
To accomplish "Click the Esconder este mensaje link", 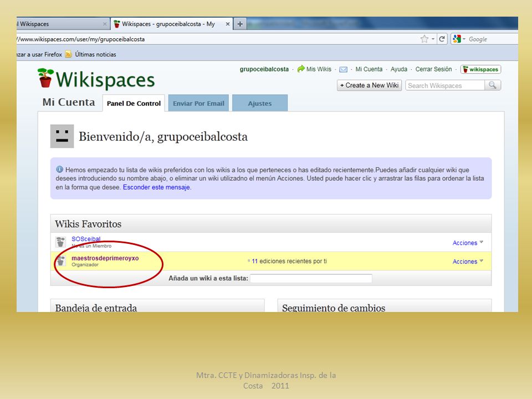I will tap(156, 187).
